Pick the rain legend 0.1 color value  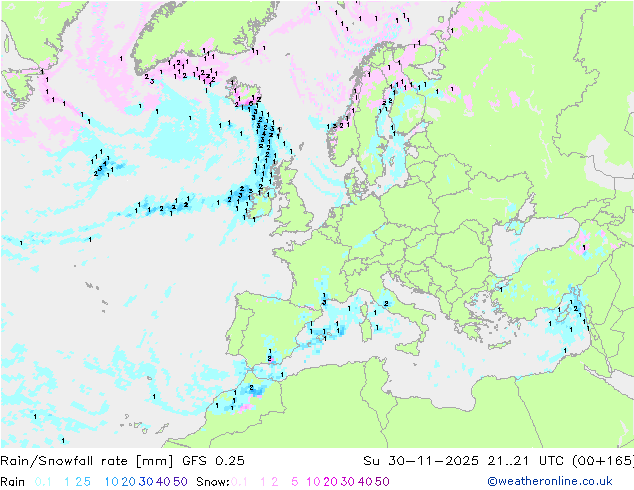coord(43,482)
